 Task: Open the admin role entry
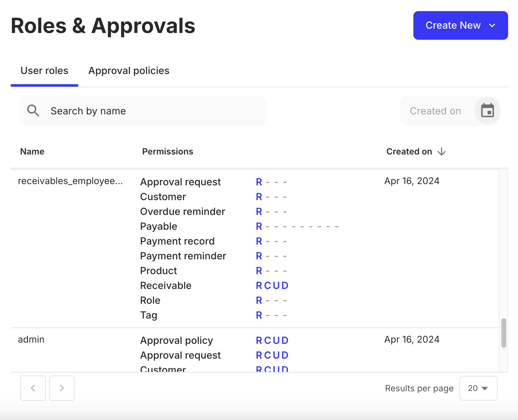pyautogui.click(x=31, y=339)
